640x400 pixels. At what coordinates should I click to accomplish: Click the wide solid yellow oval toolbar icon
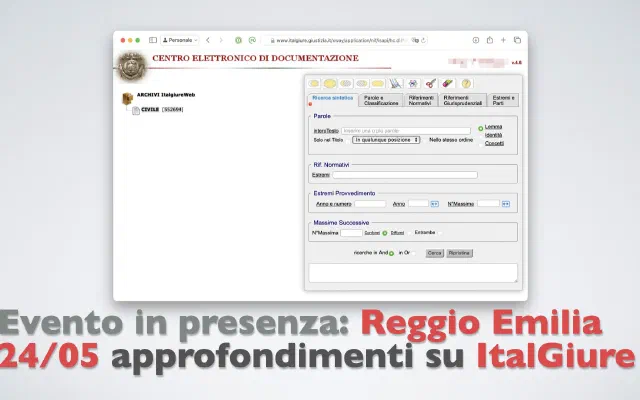point(378,84)
